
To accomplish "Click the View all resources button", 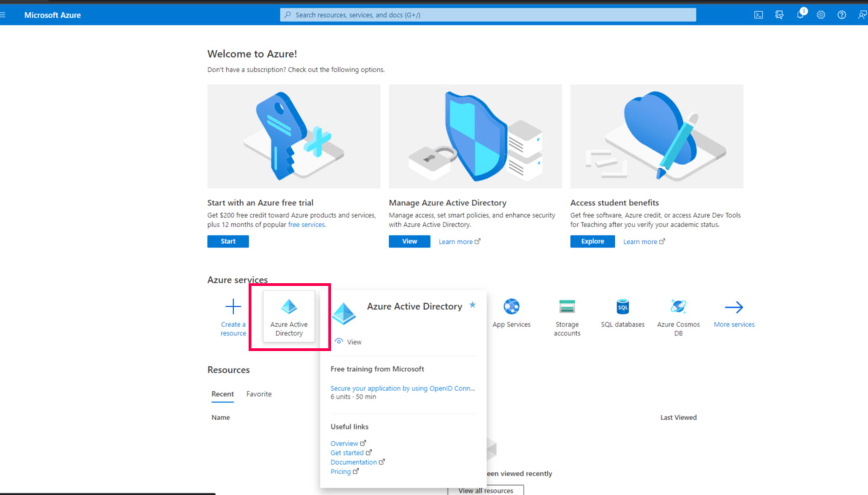I will pyautogui.click(x=485, y=490).
